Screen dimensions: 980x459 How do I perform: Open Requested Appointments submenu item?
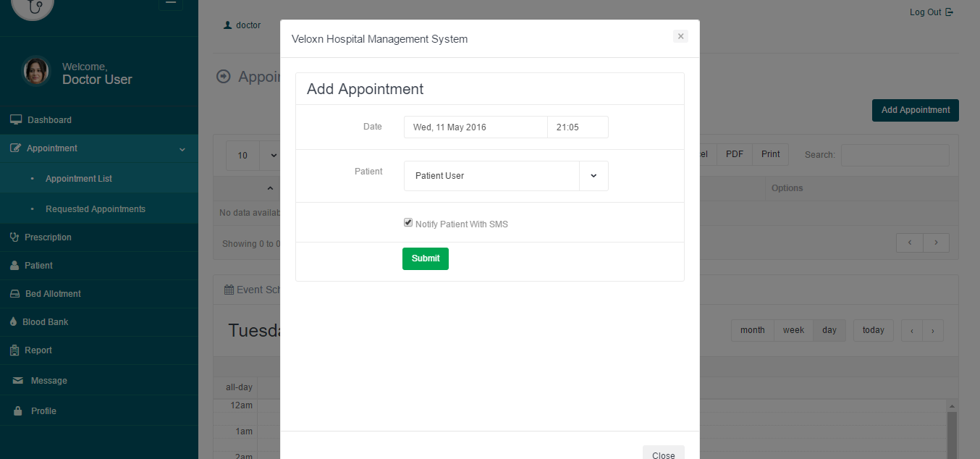[x=96, y=209]
